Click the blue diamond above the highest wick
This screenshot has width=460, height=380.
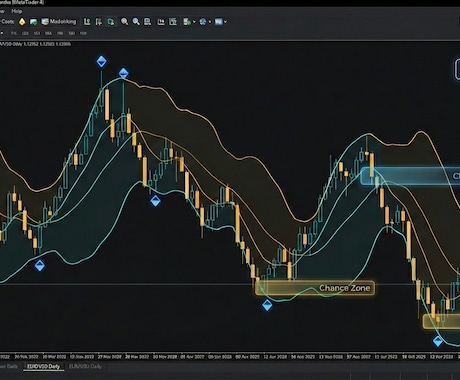tap(101, 62)
